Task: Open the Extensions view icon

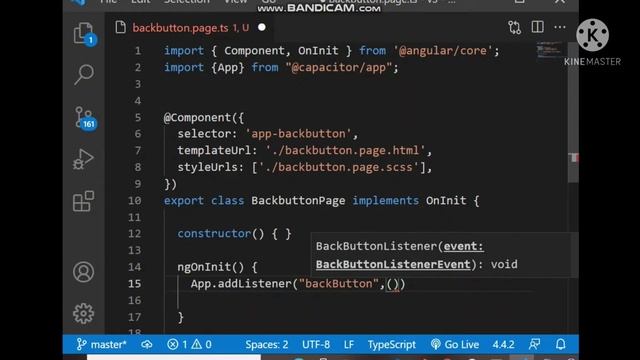Action: pos(83,201)
